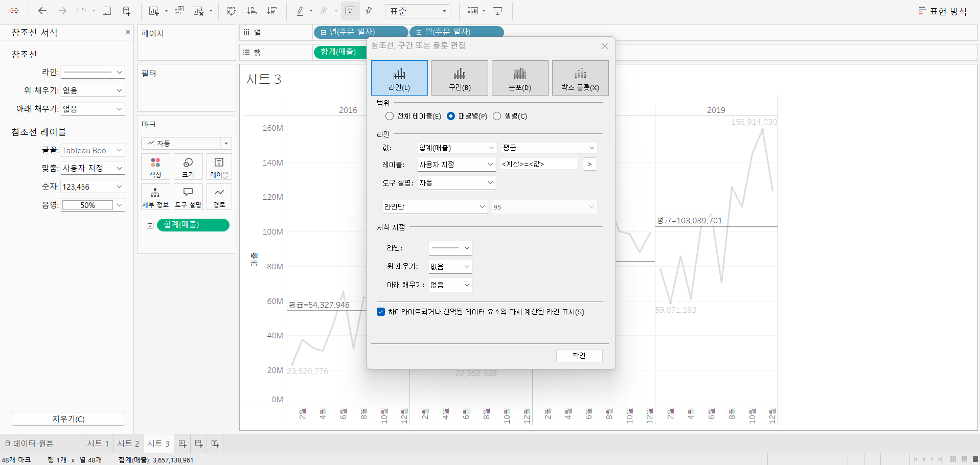Open the 맞춤 alignment dropdown
This screenshot has height=465, width=980.
93,168
